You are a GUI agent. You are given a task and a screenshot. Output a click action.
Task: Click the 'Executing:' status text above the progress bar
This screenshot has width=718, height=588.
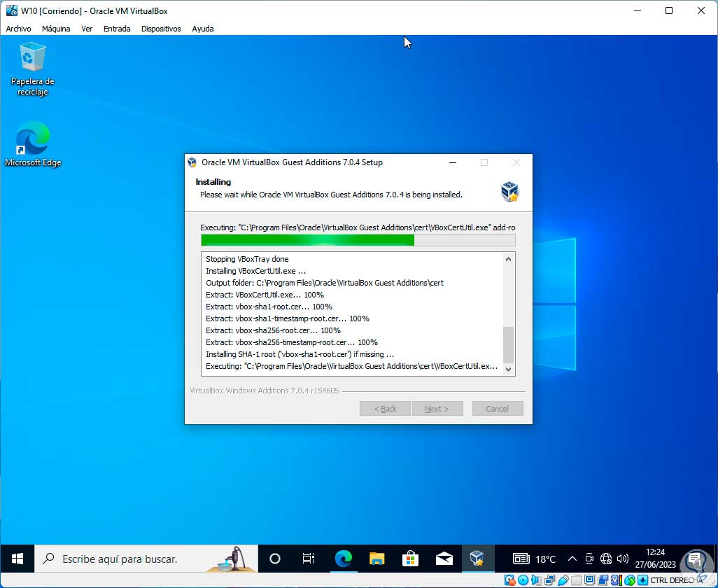click(x=358, y=227)
